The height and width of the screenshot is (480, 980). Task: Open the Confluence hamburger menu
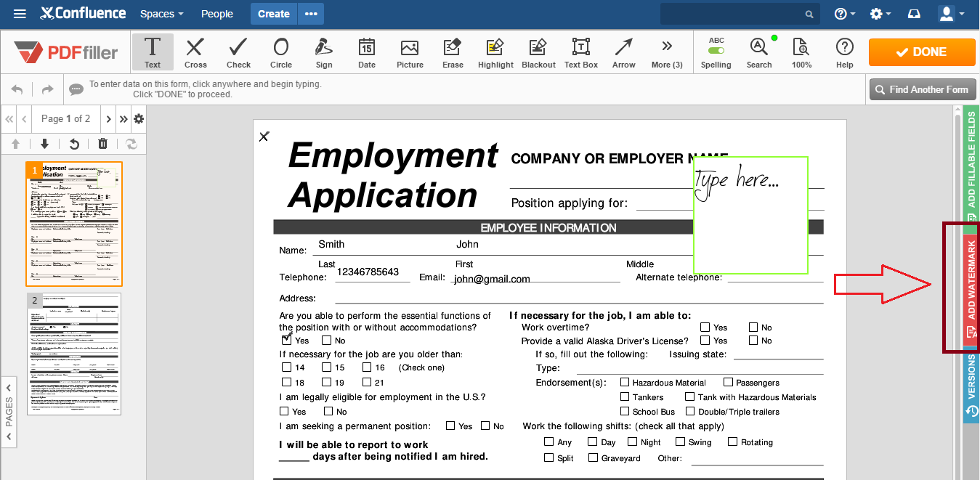click(x=20, y=14)
